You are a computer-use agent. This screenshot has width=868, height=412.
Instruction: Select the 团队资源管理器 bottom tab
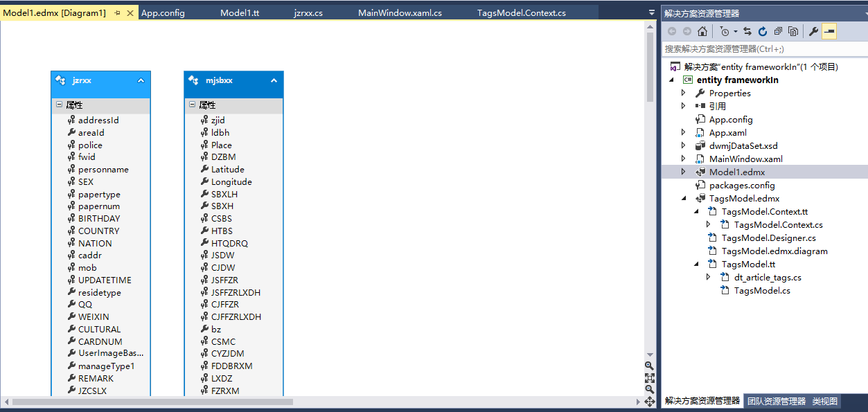click(x=776, y=401)
